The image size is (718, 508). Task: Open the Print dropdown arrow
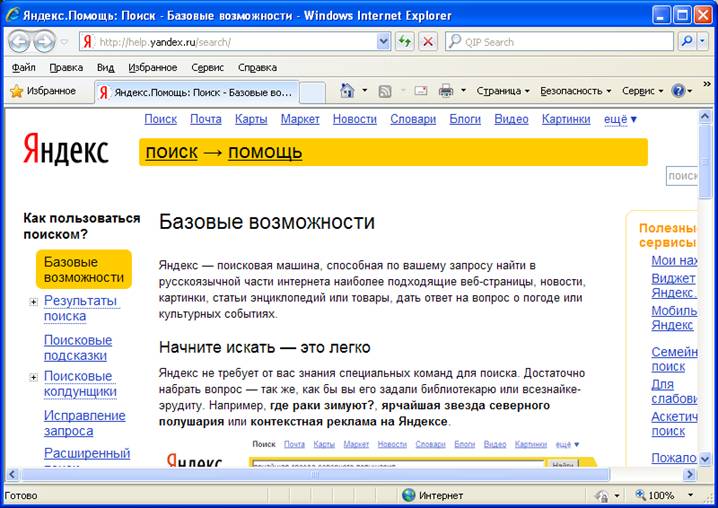coord(463,91)
